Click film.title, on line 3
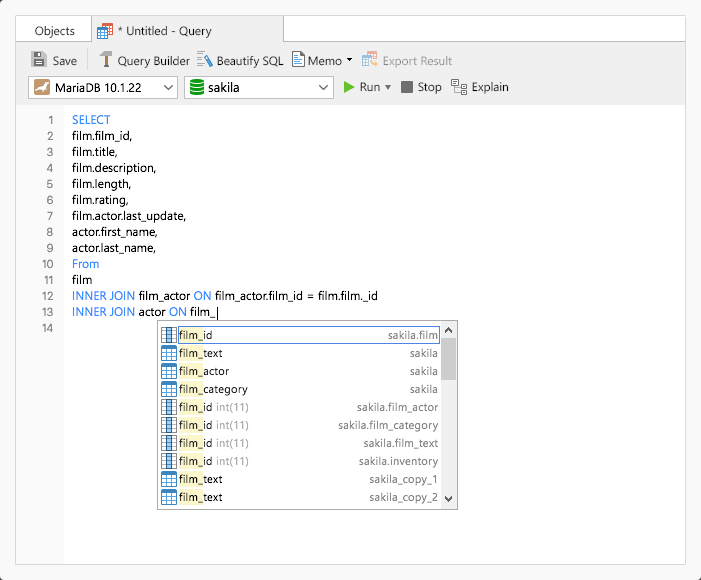 95,152
